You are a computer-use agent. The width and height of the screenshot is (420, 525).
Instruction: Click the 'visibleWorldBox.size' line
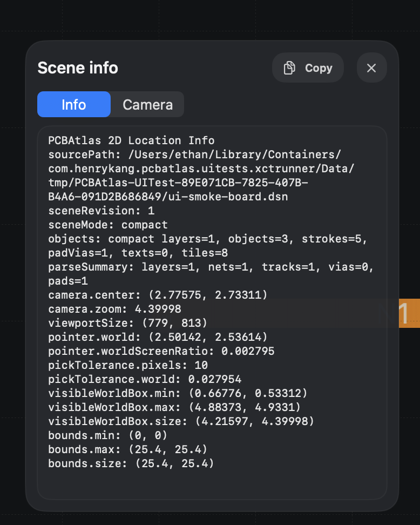pyautogui.click(x=181, y=421)
